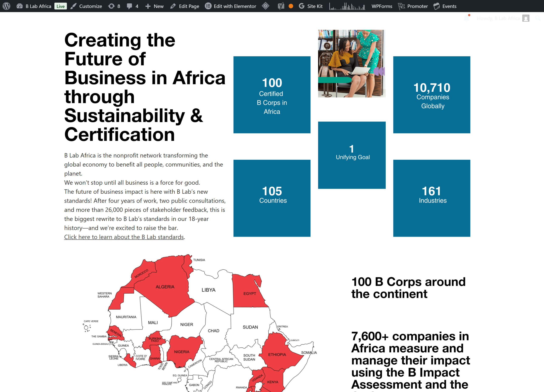Select Chad on the Africa map
Image resolution: width=544 pixels, height=392 pixels.
[214, 331]
